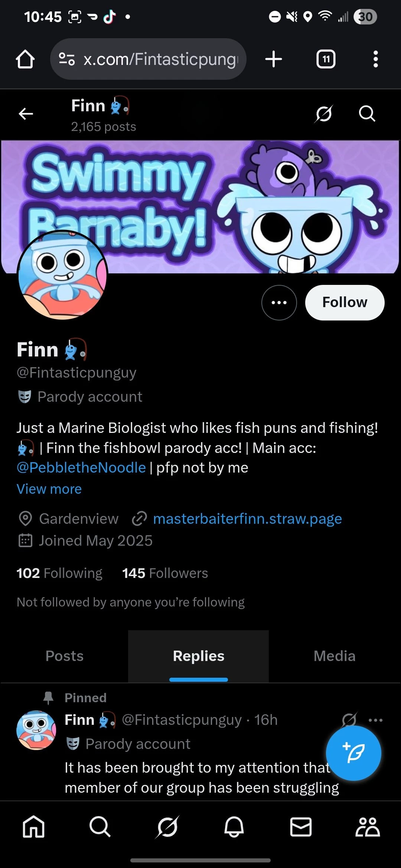Expand bio with View more
The height and width of the screenshot is (868, 401).
(x=49, y=489)
